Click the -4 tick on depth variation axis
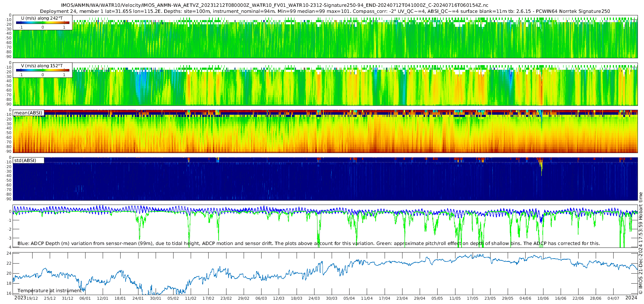 pyautogui.click(x=9, y=247)
